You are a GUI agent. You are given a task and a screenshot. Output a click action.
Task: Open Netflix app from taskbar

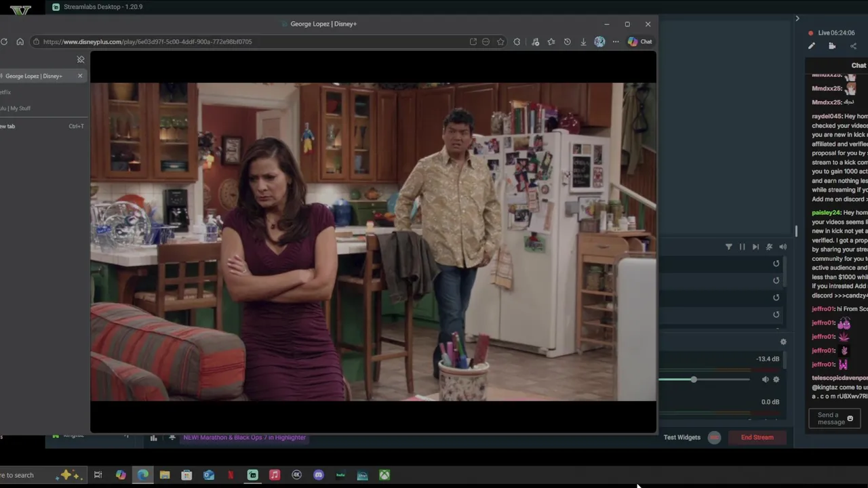pos(231,475)
